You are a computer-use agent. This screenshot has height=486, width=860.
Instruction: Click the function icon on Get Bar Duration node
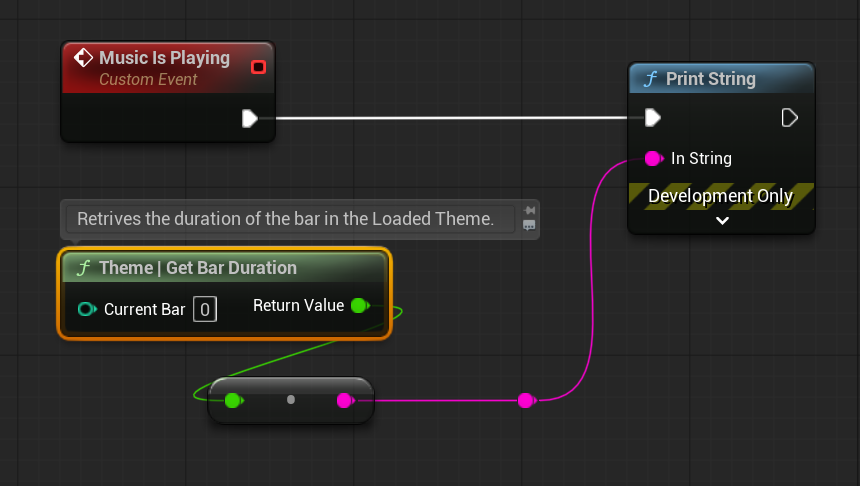pyautogui.click(x=83, y=268)
